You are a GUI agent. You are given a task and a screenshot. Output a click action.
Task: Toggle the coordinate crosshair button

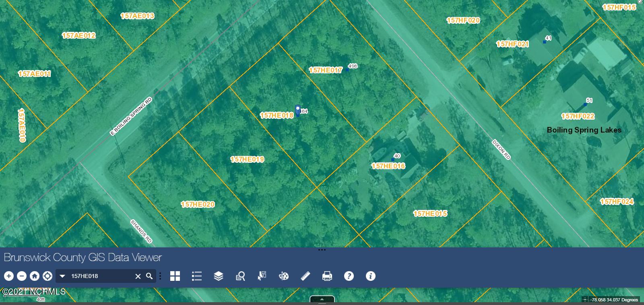(585, 299)
